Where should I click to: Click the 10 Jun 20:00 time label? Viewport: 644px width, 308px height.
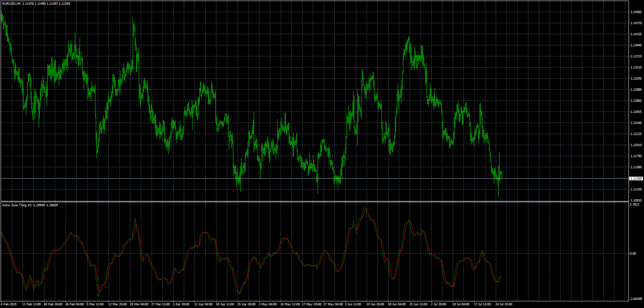(x=375, y=304)
